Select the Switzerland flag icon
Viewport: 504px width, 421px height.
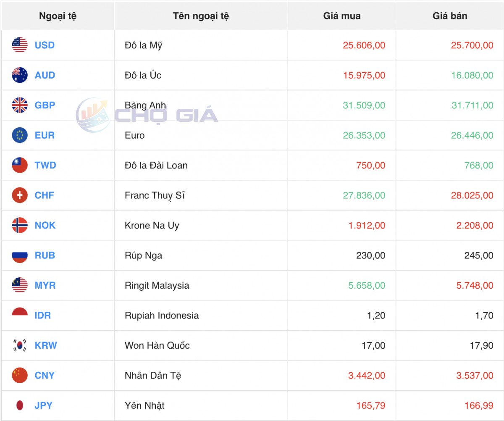20,195
